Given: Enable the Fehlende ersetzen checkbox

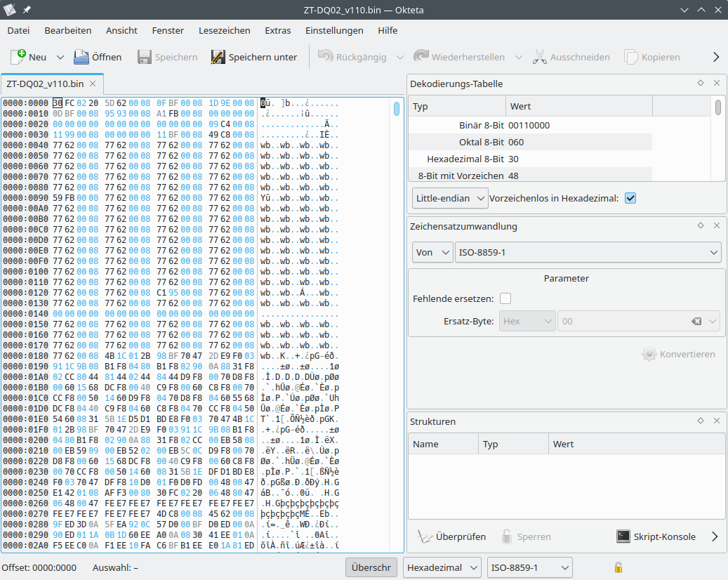Looking at the screenshot, I should coord(505,298).
